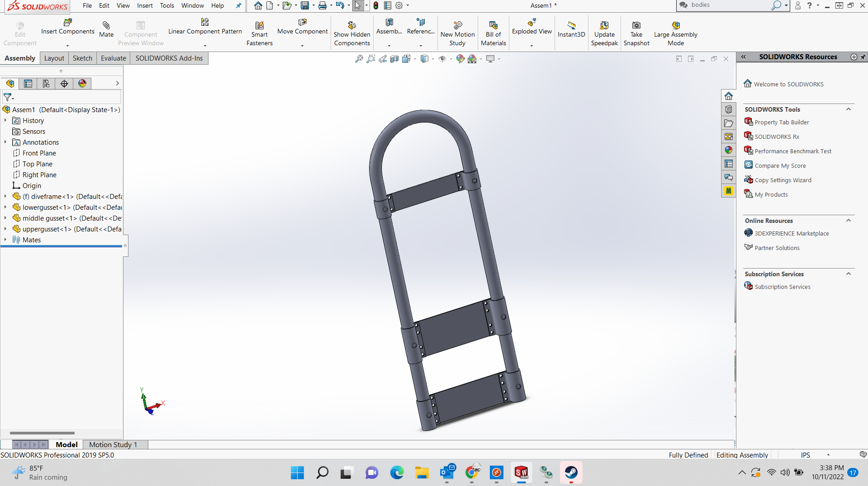Click the Origin tree item
Screen dimensions: 868x486
point(32,185)
